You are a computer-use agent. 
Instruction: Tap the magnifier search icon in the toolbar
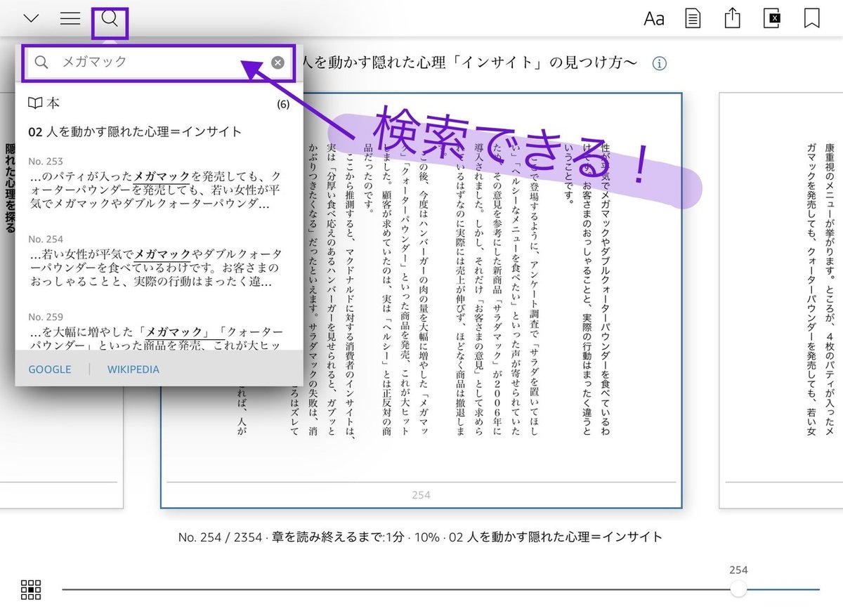(x=110, y=19)
